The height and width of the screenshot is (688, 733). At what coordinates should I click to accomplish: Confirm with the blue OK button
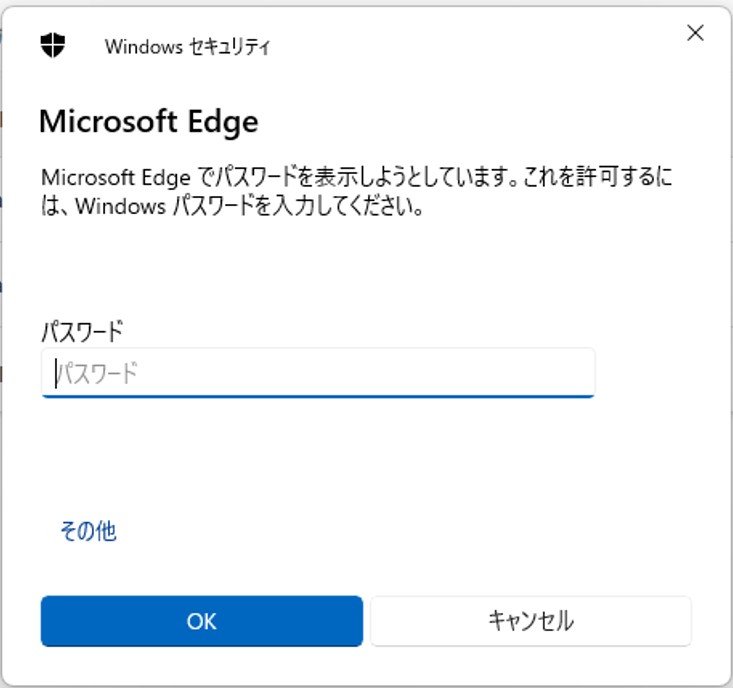pyautogui.click(x=201, y=621)
